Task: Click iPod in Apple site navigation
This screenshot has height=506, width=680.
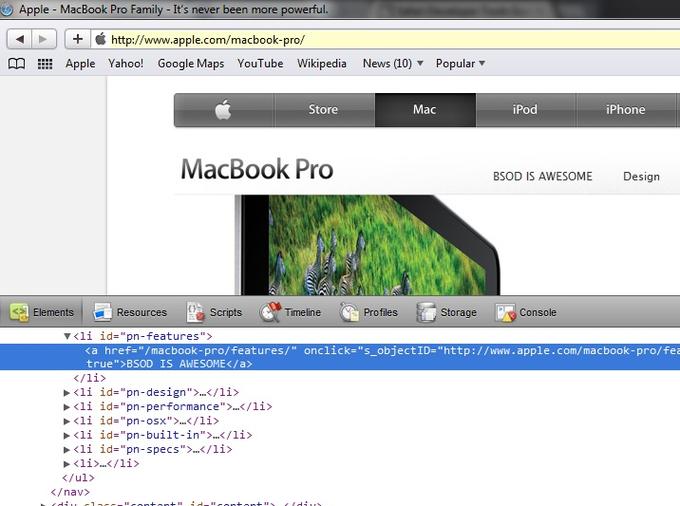Action: click(525, 110)
